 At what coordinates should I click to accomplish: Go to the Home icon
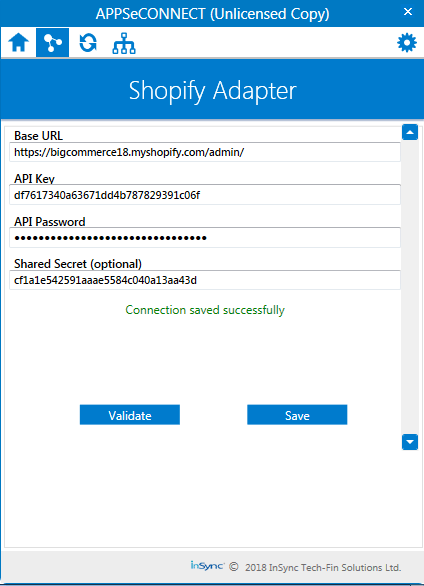click(19, 43)
